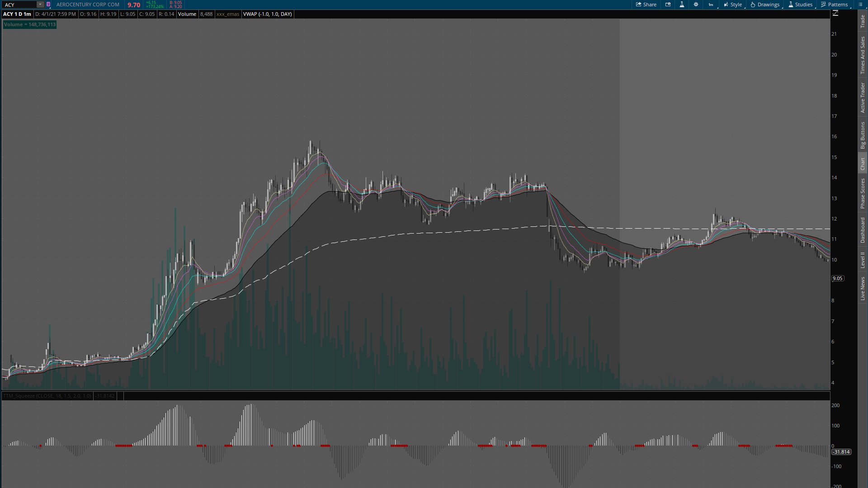Open the Style menu
868x488 pixels.
733,5
